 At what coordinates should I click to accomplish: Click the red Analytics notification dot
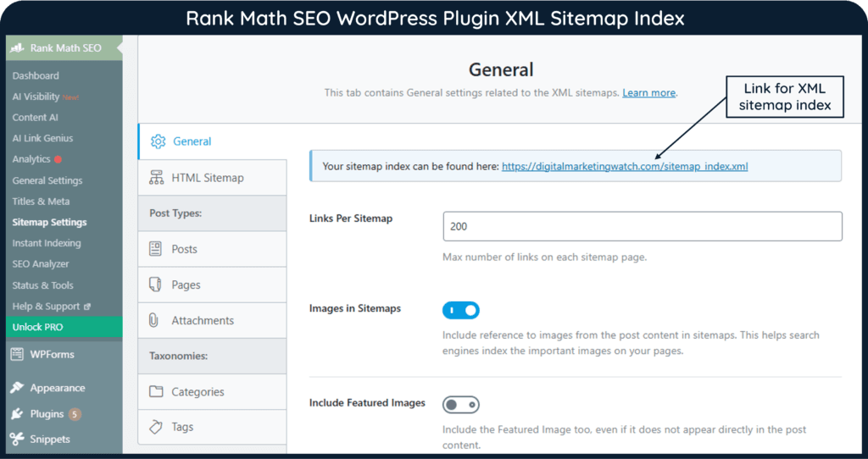[x=58, y=159]
